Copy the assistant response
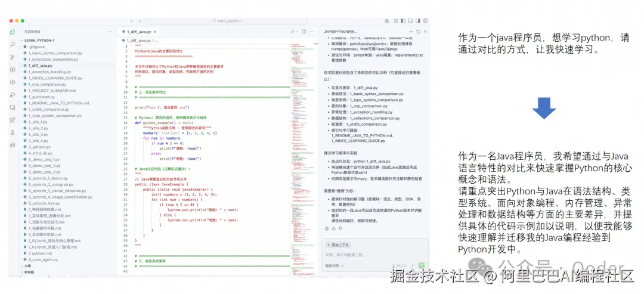Viewport: 644px width, 294px height. tap(327, 228)
